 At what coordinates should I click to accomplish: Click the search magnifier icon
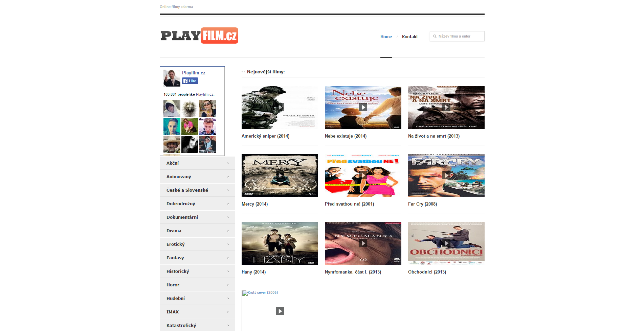pyautogui.click(x=435, y=36)
